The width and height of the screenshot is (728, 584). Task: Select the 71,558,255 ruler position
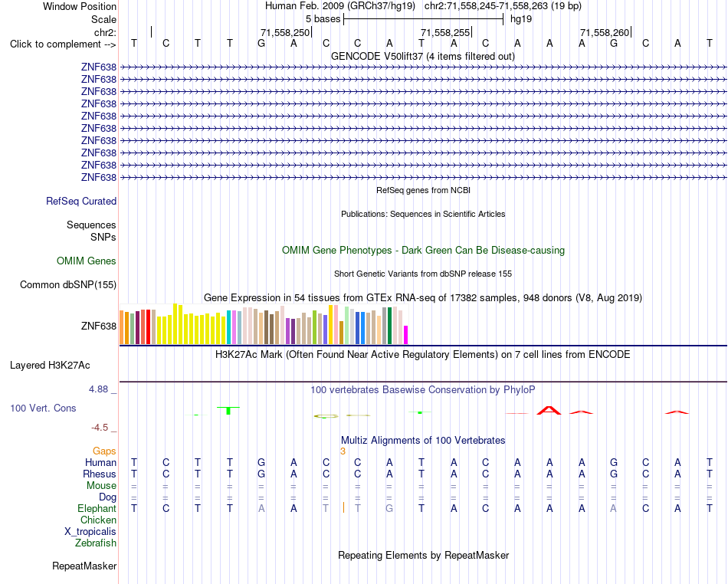(444, 32)
